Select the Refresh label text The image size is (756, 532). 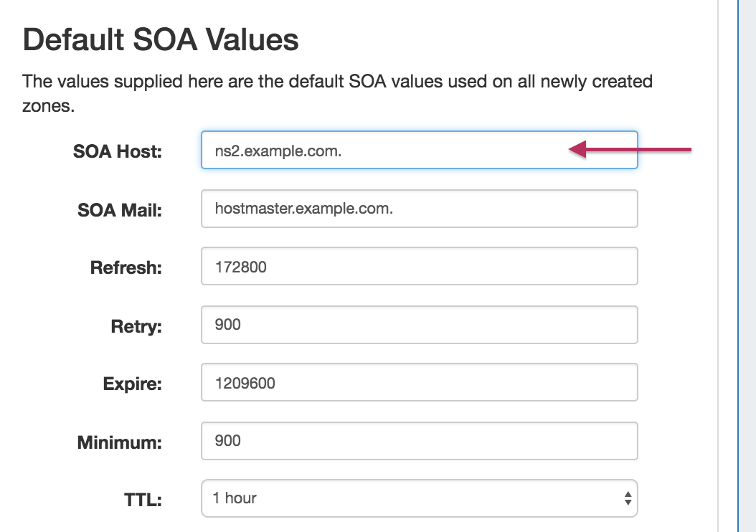(126, 267)
